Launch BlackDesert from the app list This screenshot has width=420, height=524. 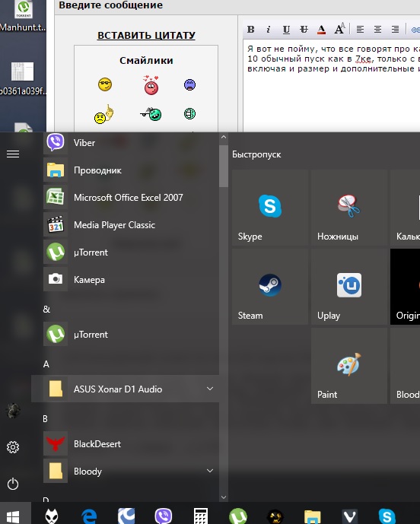coord(131,444)
